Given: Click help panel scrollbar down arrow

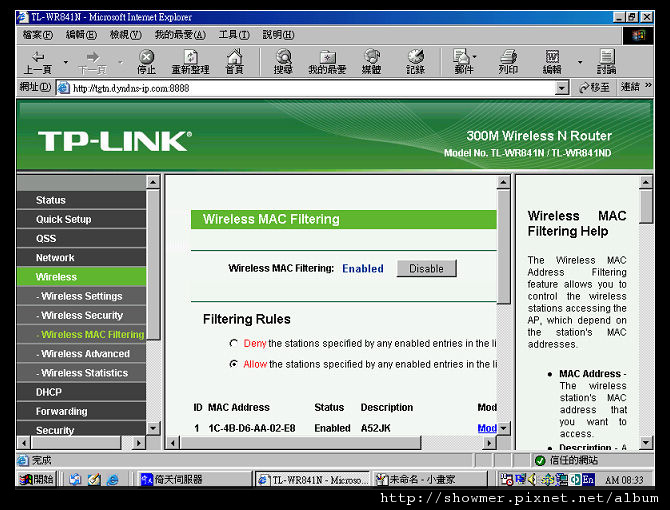Looking at the screenshot, I should [x=646, y=443].
